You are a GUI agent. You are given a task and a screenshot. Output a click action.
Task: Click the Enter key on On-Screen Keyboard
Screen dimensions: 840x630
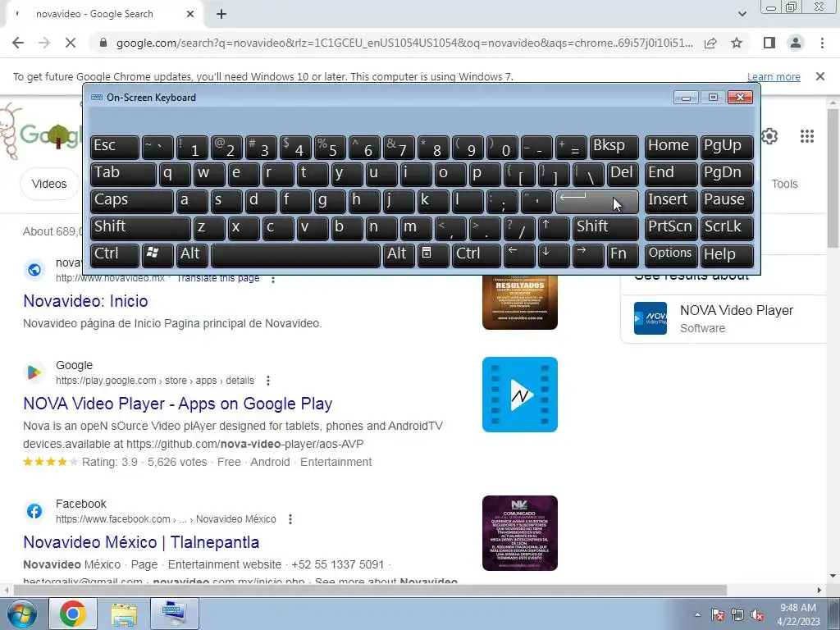(597, 202)
